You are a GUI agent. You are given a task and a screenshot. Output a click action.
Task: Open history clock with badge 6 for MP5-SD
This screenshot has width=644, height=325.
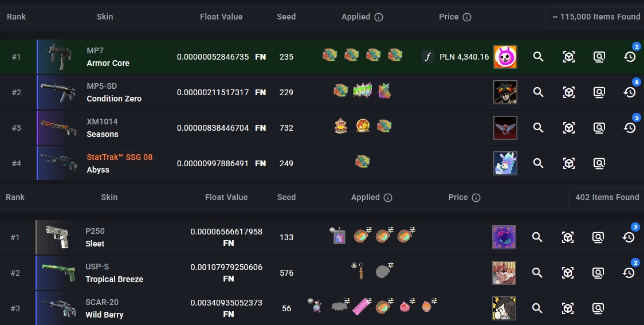[x=630, y=92]
